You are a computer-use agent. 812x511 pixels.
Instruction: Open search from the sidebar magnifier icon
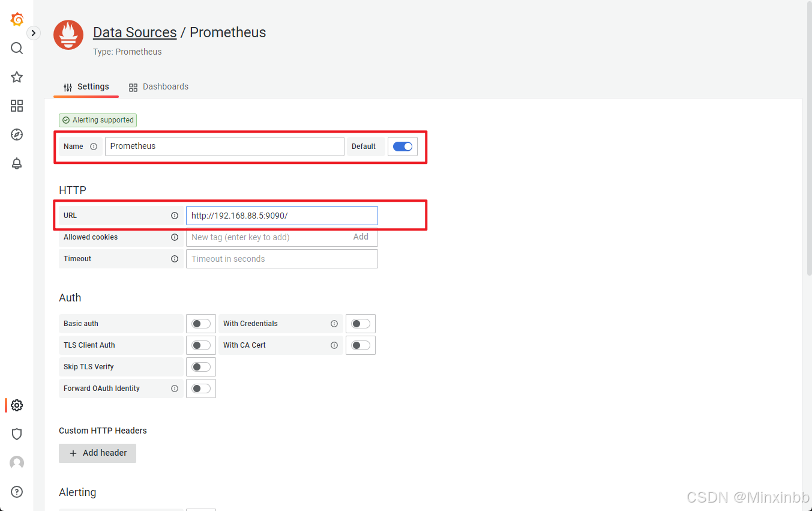click(17, 48)
